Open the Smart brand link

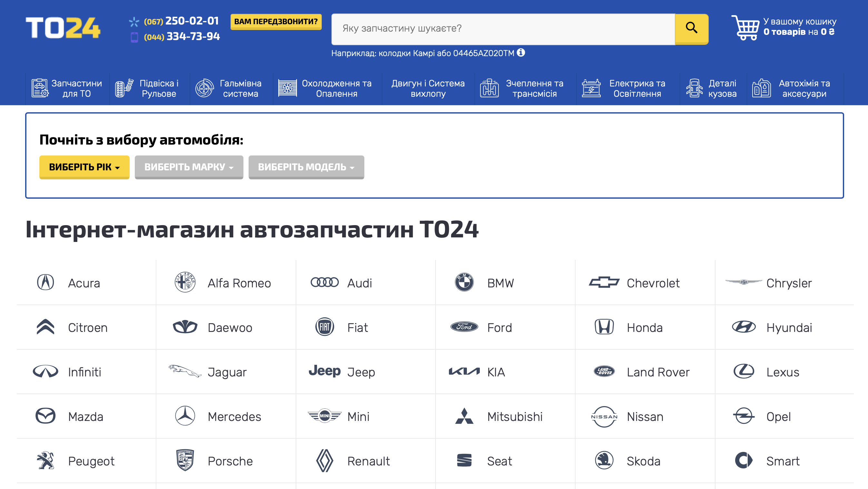[783, 461]
